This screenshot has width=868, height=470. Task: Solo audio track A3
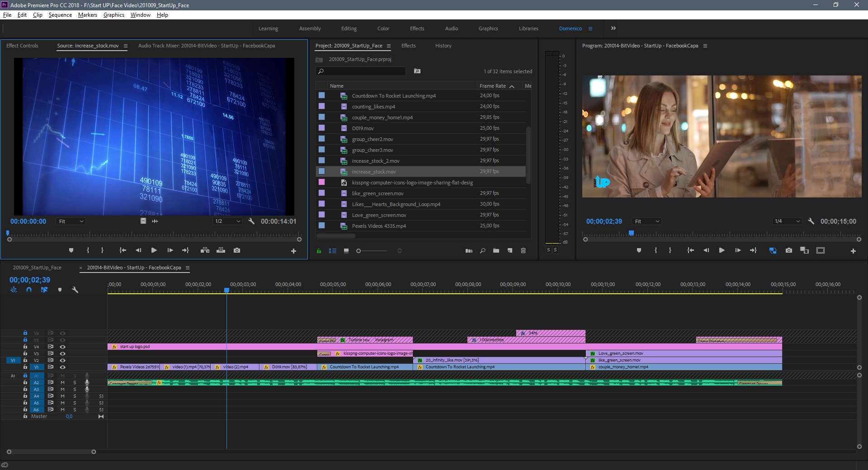[75, 390]
